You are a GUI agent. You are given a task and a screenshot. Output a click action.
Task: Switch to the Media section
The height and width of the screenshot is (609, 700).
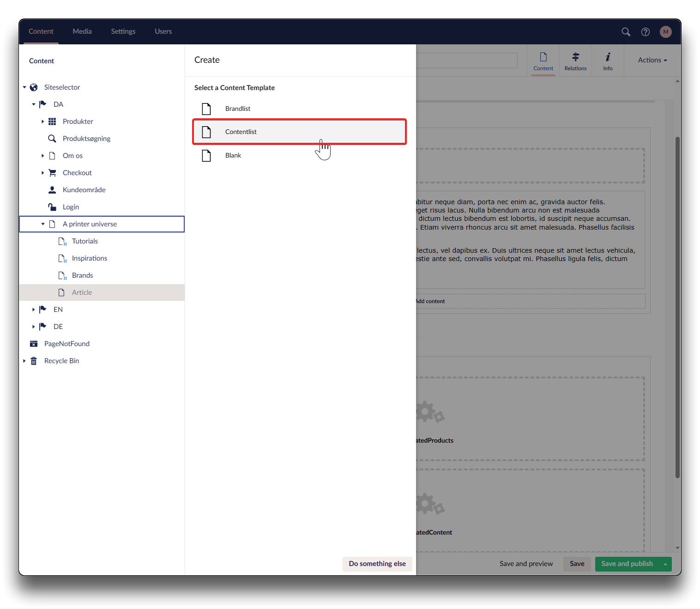82,31
